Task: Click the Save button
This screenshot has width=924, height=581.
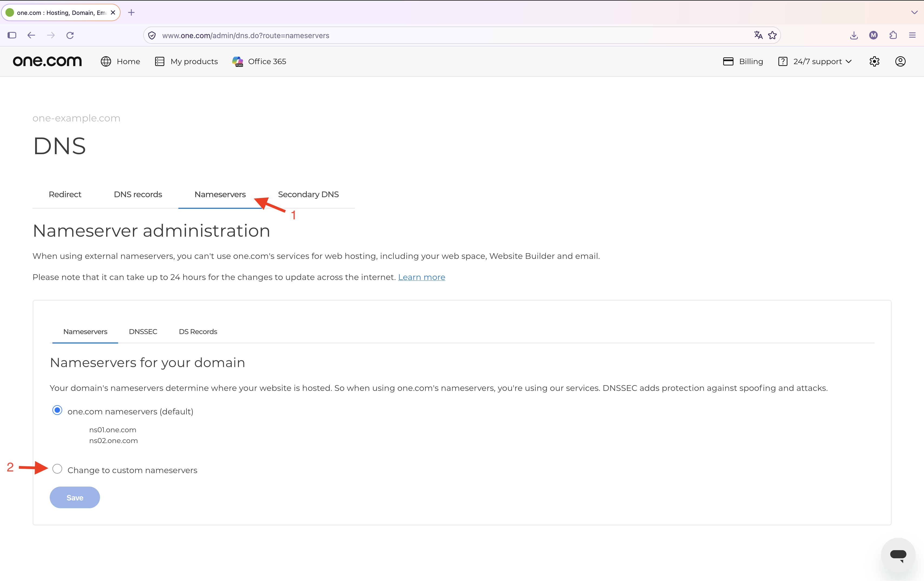Action: (75, 497)
